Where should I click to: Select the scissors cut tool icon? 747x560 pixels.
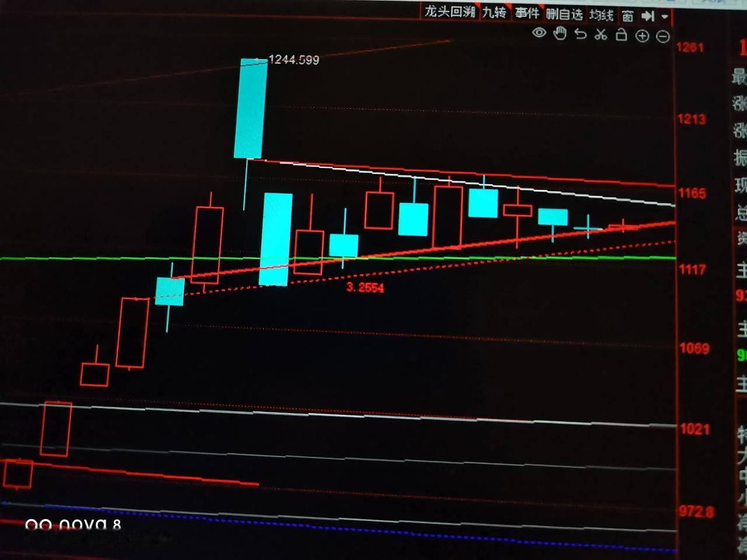pos(601,35)
